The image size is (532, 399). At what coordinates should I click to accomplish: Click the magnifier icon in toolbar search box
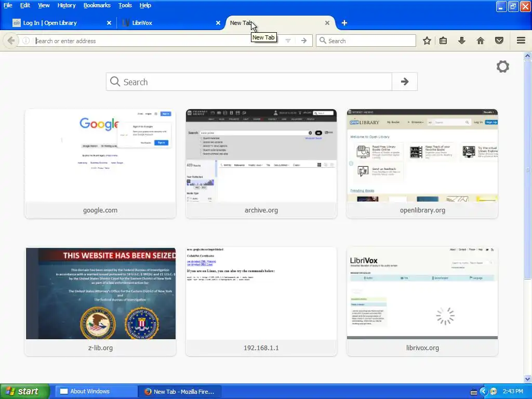pos(323,41)
